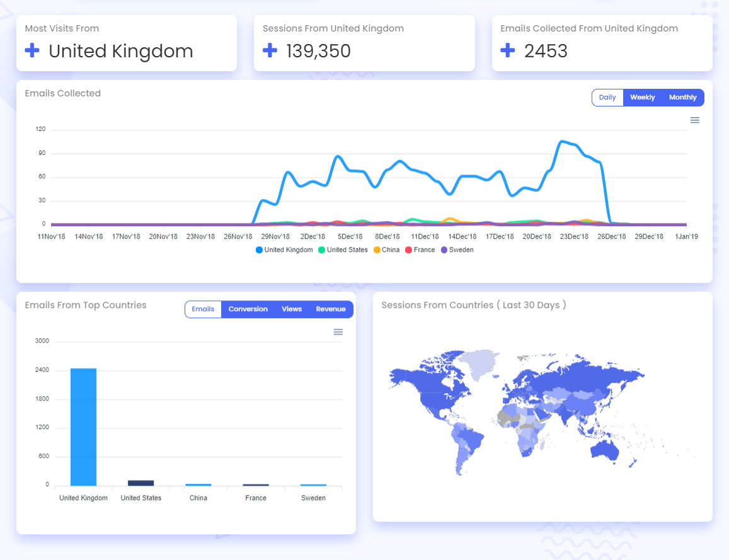Image resolution: width=729 pixels, height=560 pixels.
Task: Select the Daily time range
Action: [x=607, y=97]
